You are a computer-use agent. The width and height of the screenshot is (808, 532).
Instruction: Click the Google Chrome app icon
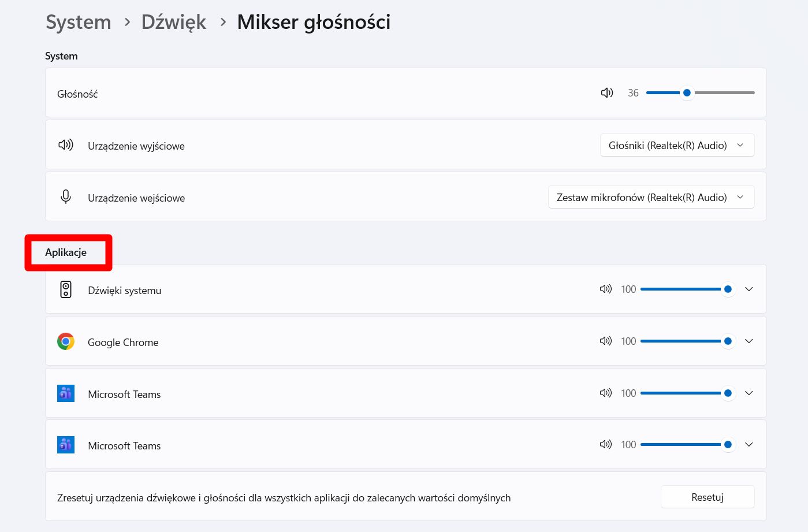coord(66,341)
